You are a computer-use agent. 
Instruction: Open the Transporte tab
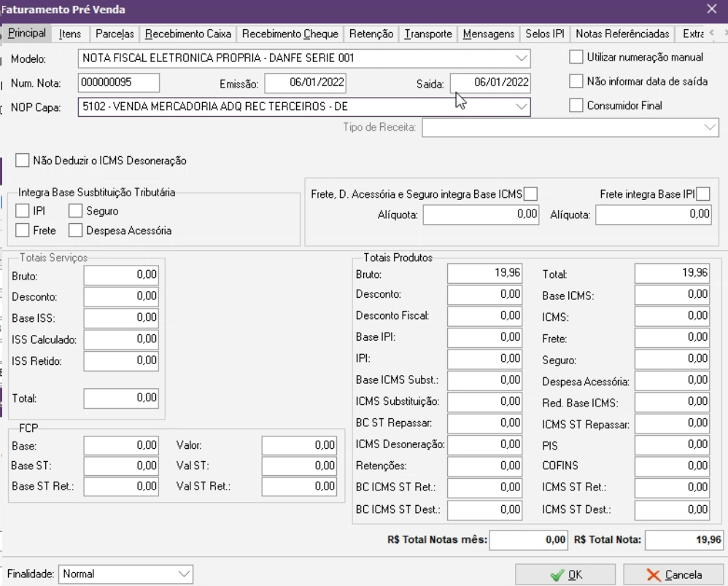[x=428, y=34]
